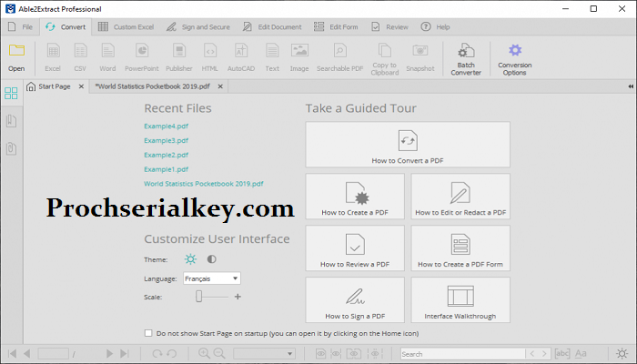Open the File menu
Image resolution: width=637 pixels, height=364 pixels.
click(20, 26)
